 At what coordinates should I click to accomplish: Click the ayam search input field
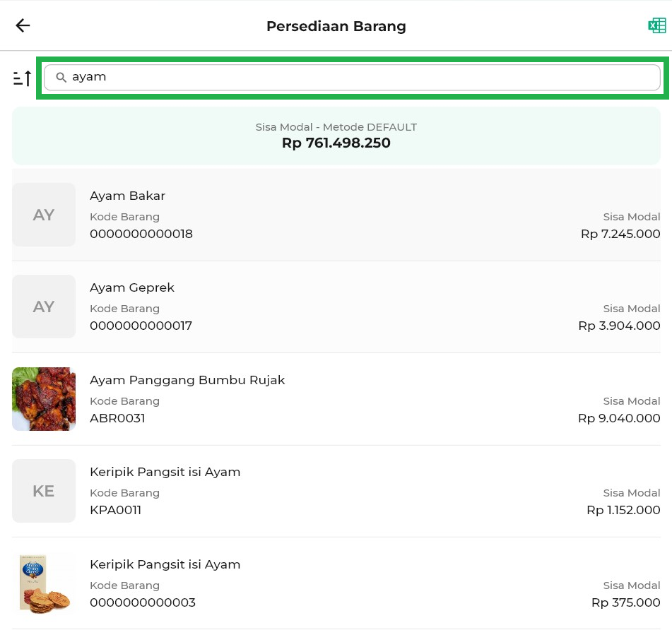click(x=353, y=77)
